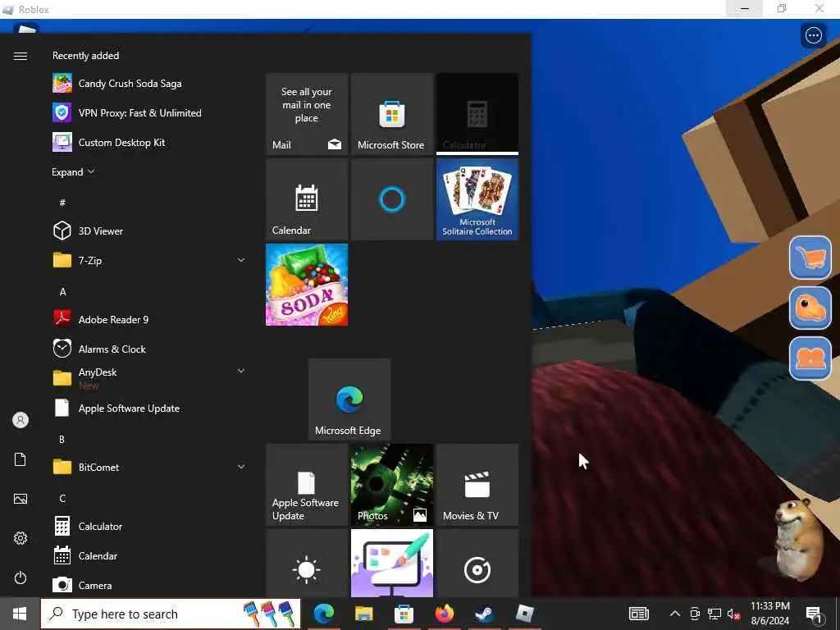Viewport: 840px width, 630px height.
Task: Open Calendar from the app list
Action: tap(148, 555)
